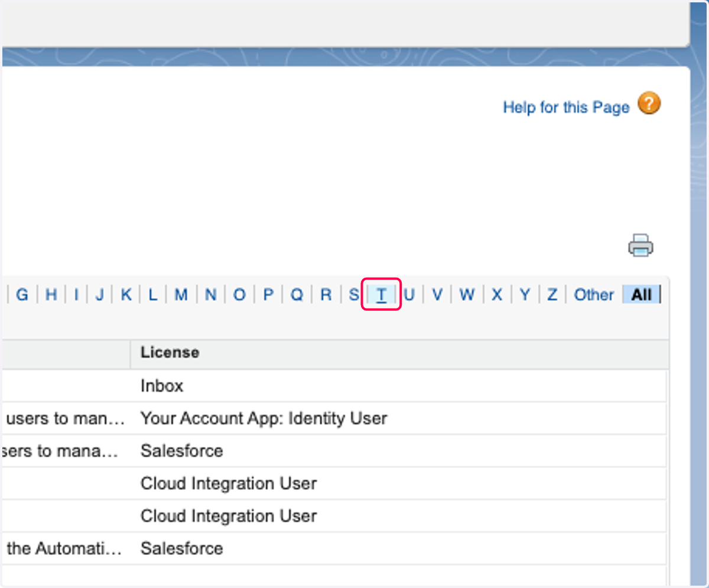Filter the list by letter M
Image resolution: width=709 pixels, height=588 pixels.
click(x=181, y=294)
